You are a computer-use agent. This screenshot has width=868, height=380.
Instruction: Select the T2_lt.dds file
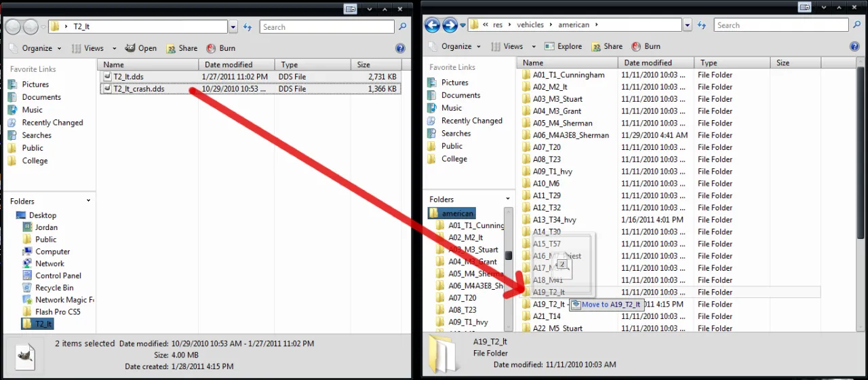(128, 77)
